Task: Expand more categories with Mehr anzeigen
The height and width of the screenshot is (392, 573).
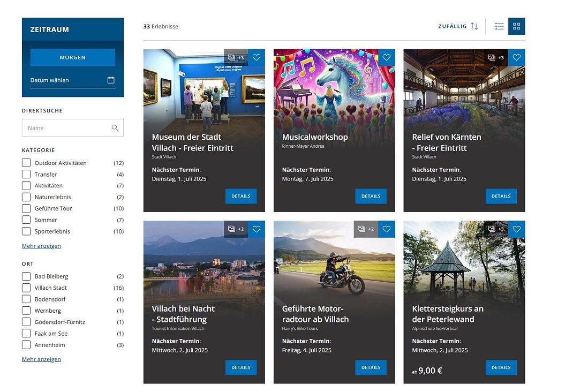Action: coord(41,246)
